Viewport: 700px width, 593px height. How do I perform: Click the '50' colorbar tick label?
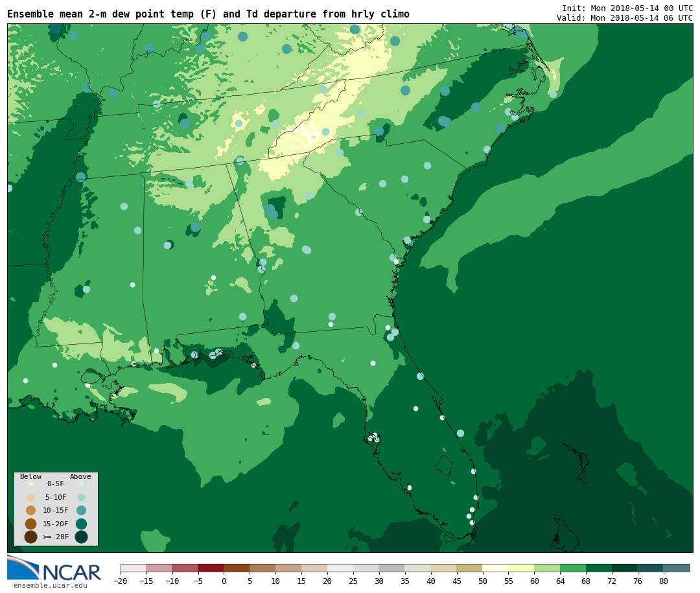pyautogui.click(x=483, y=581)
